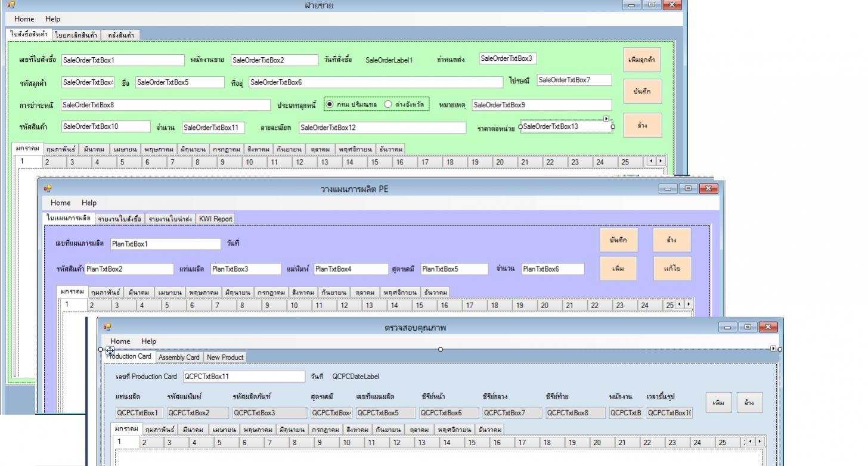
Task: Open the Help menu in the วางแผนการผลิต PE form
Action: pos(89,203)
